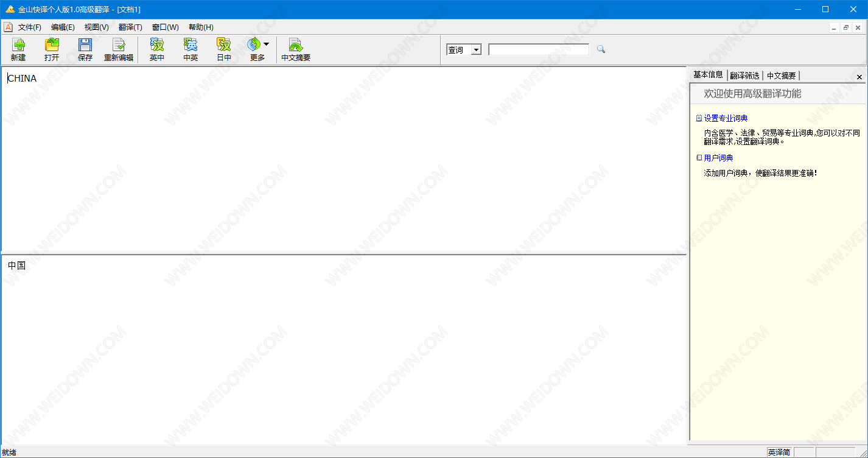
Task: Open a file with 打开 icon
Action: 52,50
